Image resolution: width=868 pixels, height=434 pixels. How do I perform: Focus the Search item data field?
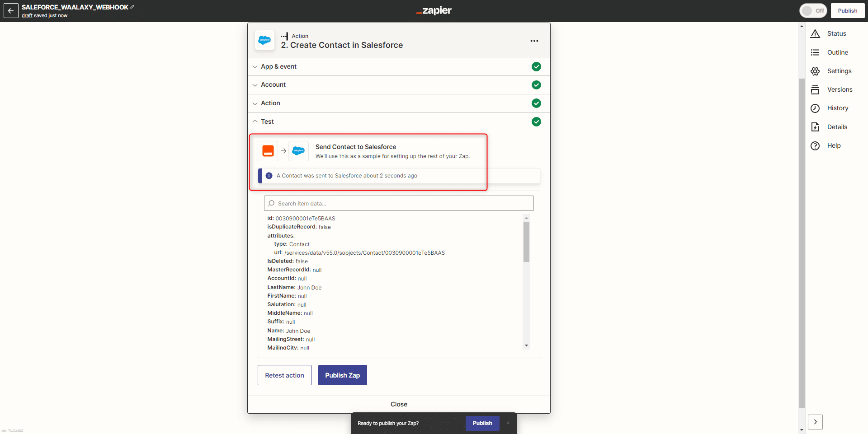click(x=399, y=203)
